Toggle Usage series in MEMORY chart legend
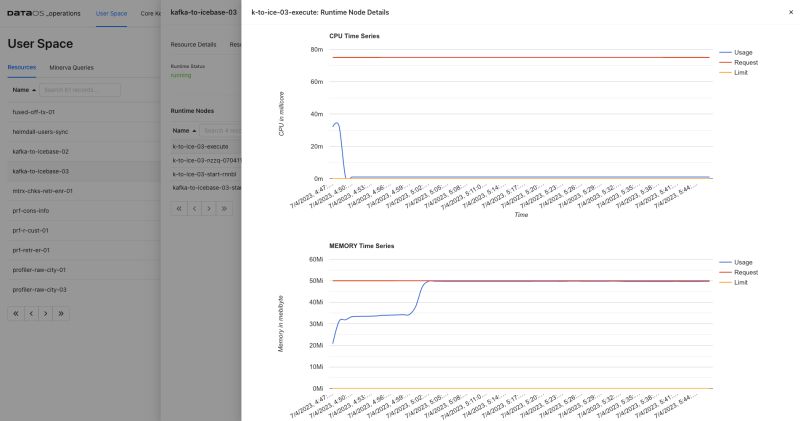Viewport: 800px width, 421px height. pyautogui.click(x=736, y=262)
